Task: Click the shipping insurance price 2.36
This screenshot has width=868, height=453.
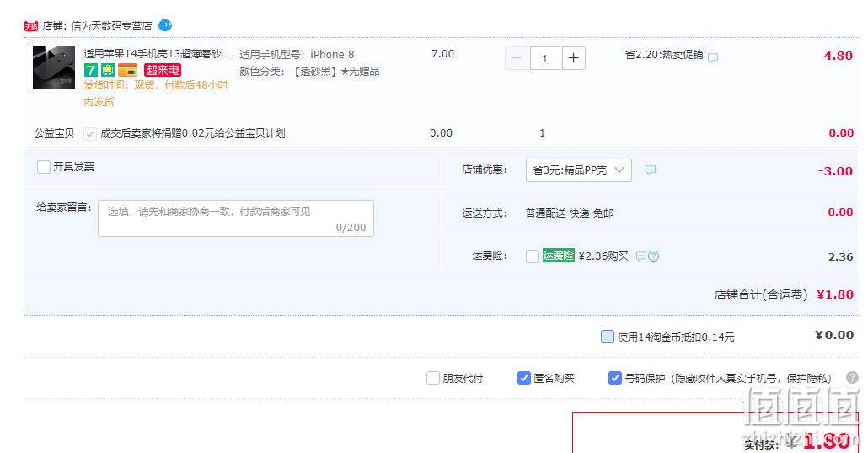Action: pos(840,256)
